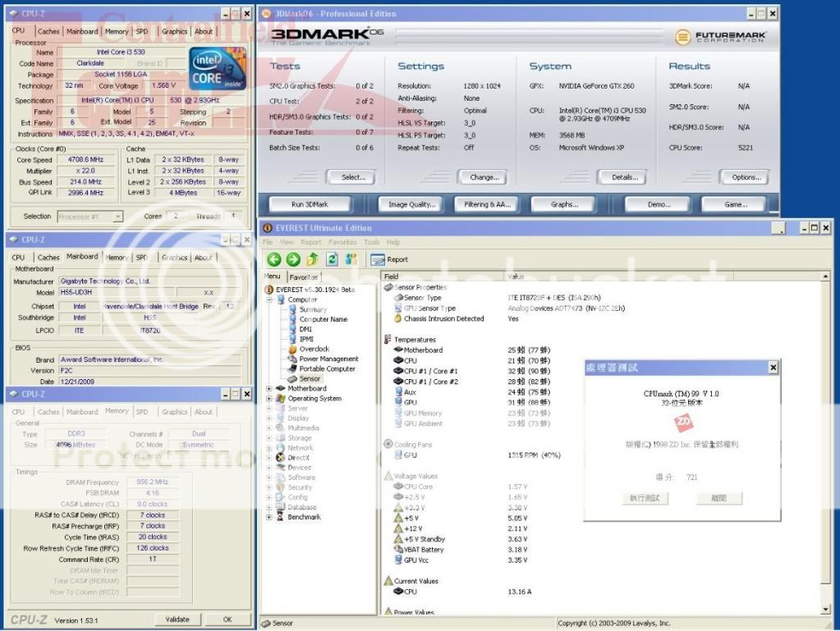Select the Overclock item in the tree
The height and width of the screenshot is (631, 840).
[x=314, y=349]
